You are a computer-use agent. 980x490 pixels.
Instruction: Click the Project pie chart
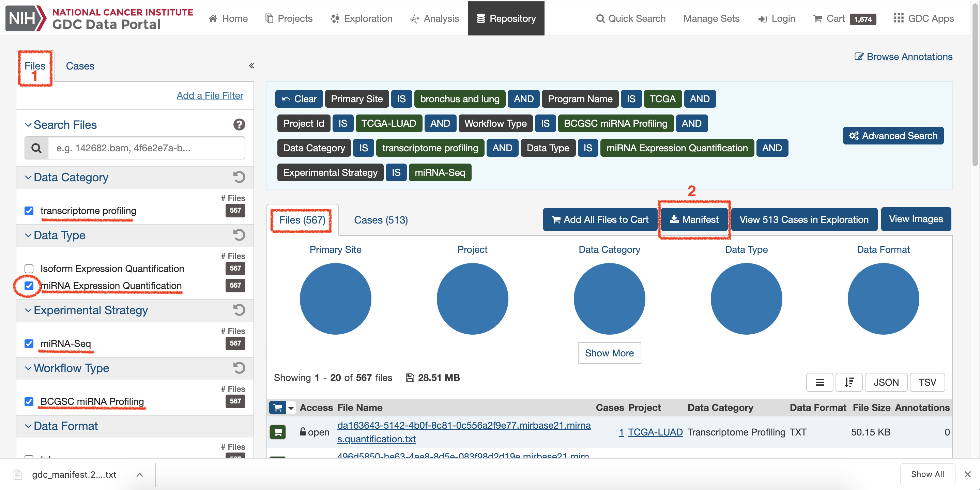pos(472,298)
